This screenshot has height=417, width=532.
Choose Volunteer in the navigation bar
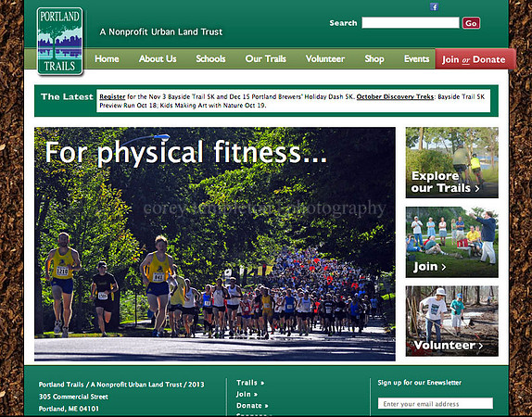(325, 58)
